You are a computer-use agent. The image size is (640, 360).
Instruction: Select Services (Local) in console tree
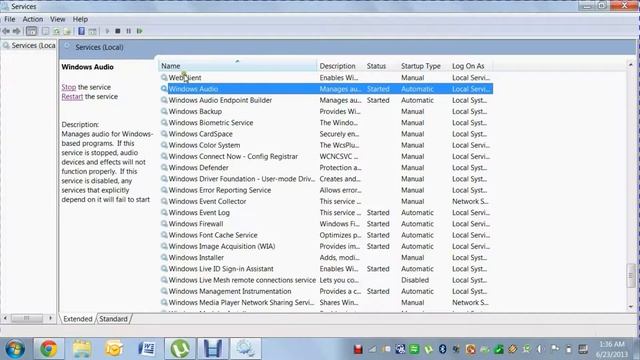click(29, 45)
